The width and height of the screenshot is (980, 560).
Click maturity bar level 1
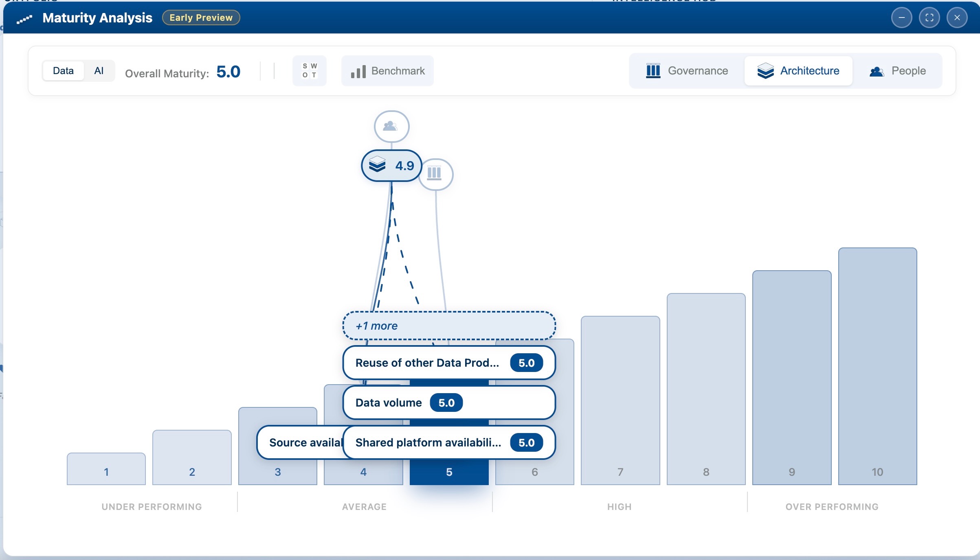point(106,469)
